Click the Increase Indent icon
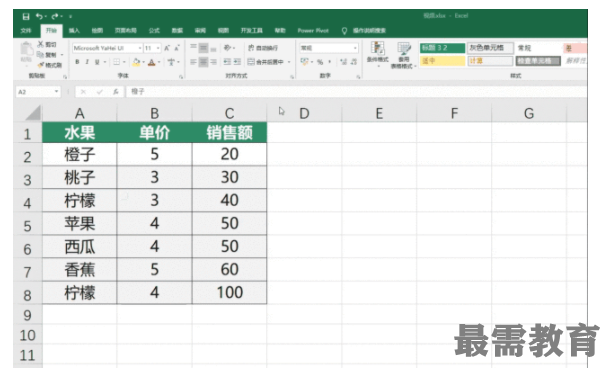The image size is (606, 380). [x=237, y=62]
